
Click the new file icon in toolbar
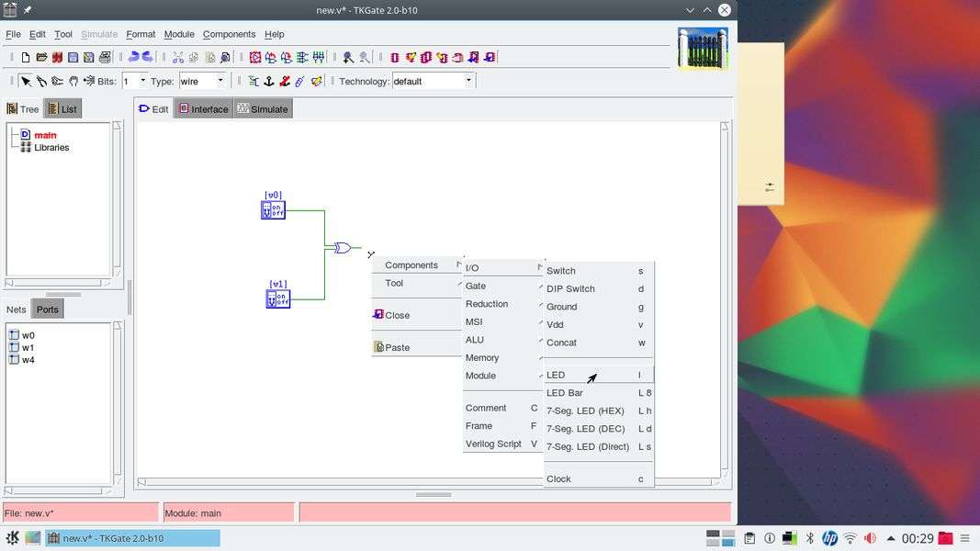26,57
